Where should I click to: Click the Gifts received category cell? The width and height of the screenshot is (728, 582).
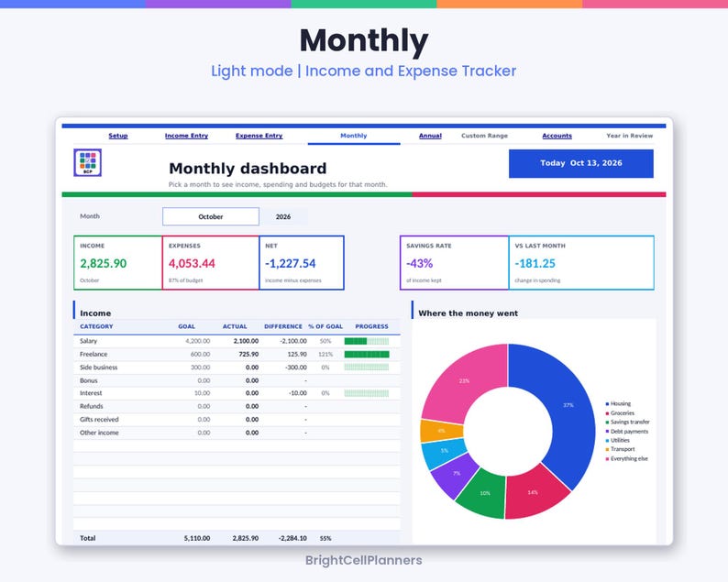tap(99, 420)
